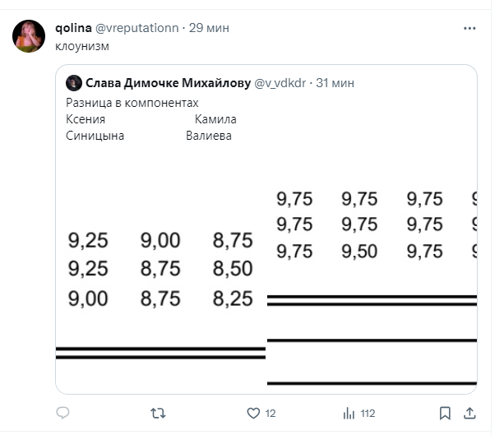Click the share tweet icon
504x435 pixels.
click(x=470, y=412)
